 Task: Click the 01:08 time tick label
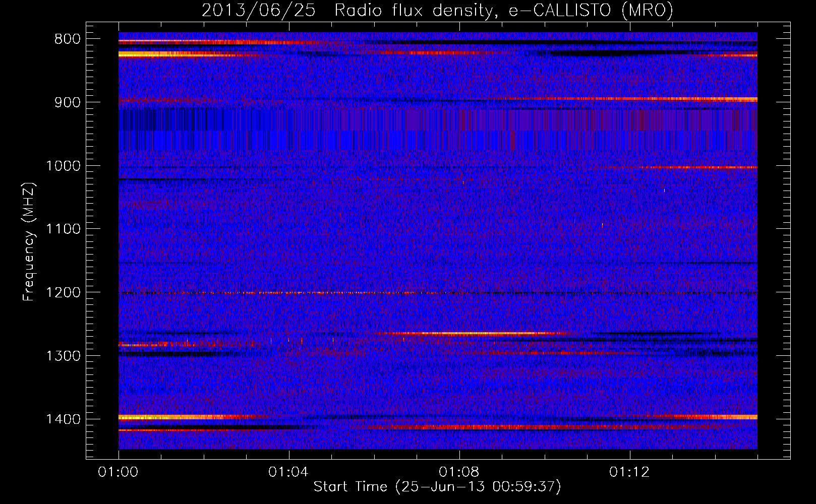coord(459,472)
